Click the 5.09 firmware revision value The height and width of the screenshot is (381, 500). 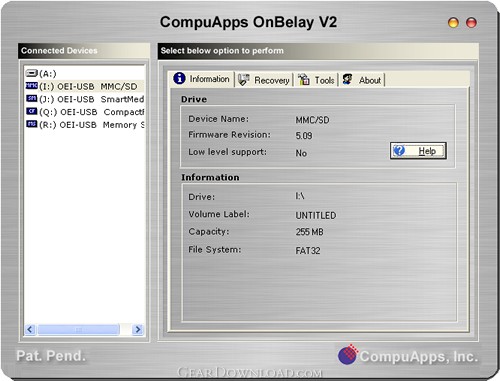[x=304, y=136]
